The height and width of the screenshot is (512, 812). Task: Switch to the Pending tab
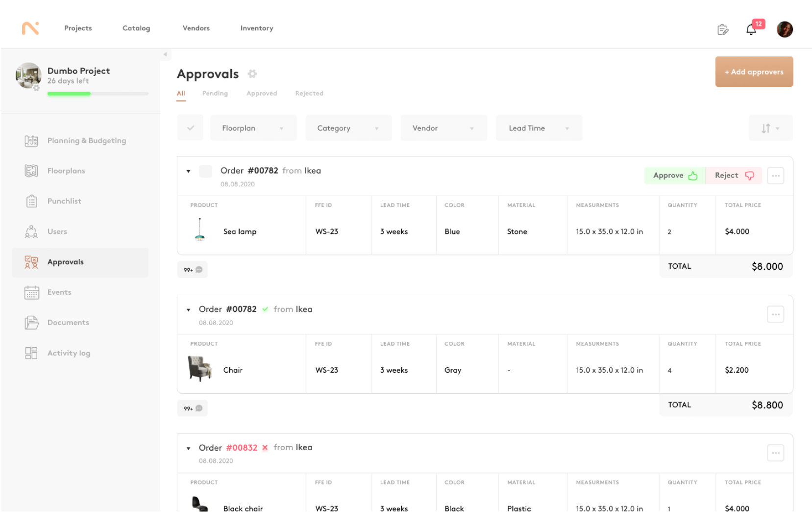point(215,93)
